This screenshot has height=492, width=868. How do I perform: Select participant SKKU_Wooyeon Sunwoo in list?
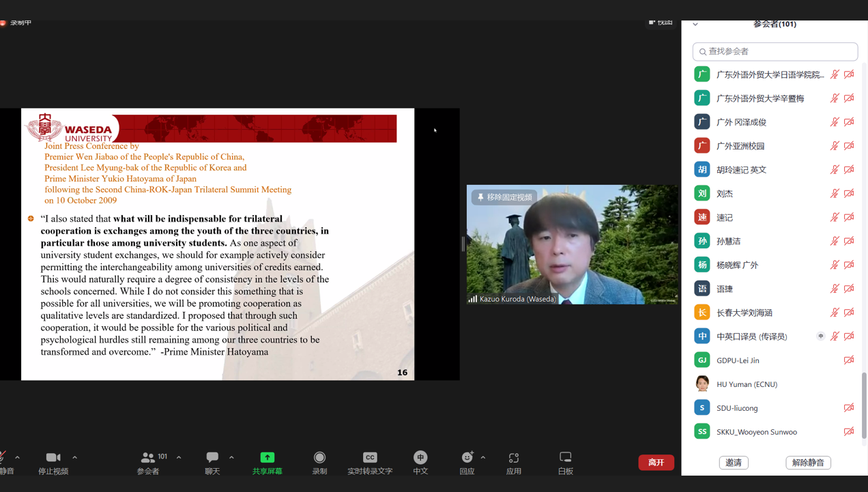(x=756, y=432)
